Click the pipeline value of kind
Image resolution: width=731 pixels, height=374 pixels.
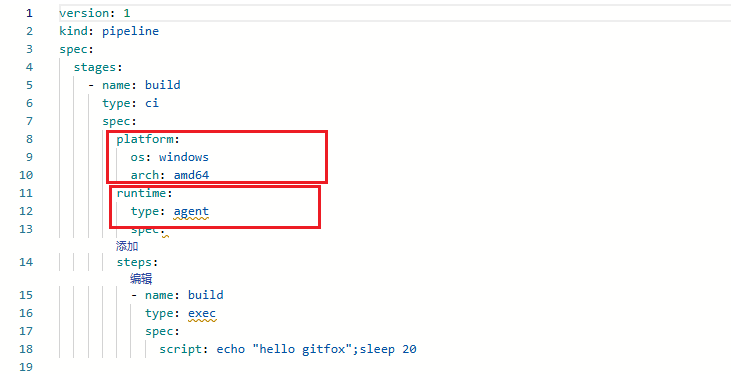point(131,31)
